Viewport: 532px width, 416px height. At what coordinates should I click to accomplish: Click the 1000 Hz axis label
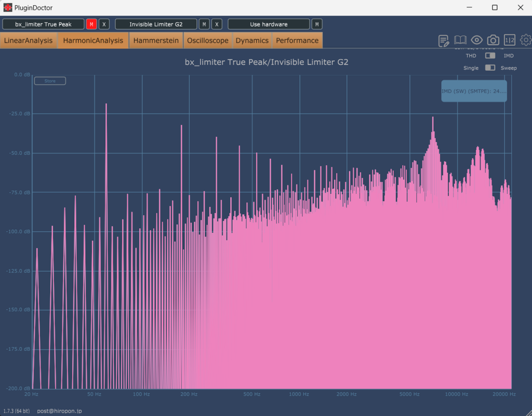point(299,394)
